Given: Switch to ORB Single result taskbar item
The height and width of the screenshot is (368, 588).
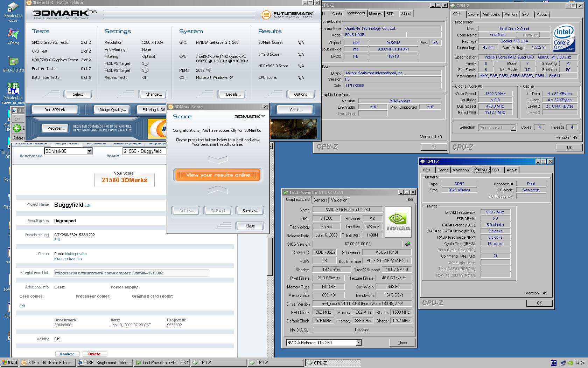Looking at the screenshot, I should tap(105, 363).
